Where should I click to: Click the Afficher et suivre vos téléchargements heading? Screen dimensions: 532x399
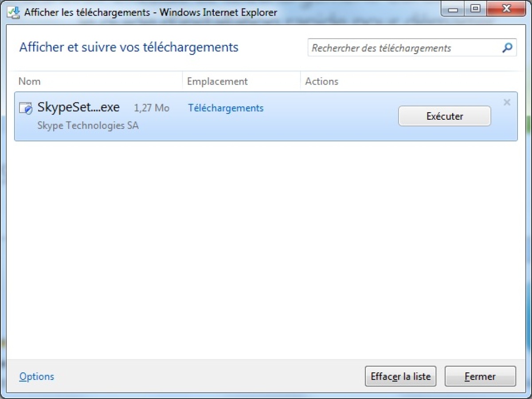(x=129, y=47)
